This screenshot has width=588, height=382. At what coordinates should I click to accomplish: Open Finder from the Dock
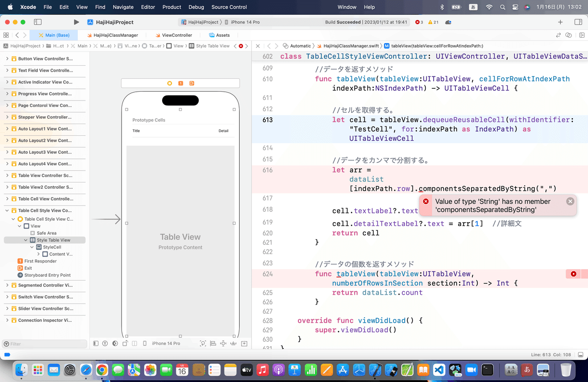pos(22,369)
